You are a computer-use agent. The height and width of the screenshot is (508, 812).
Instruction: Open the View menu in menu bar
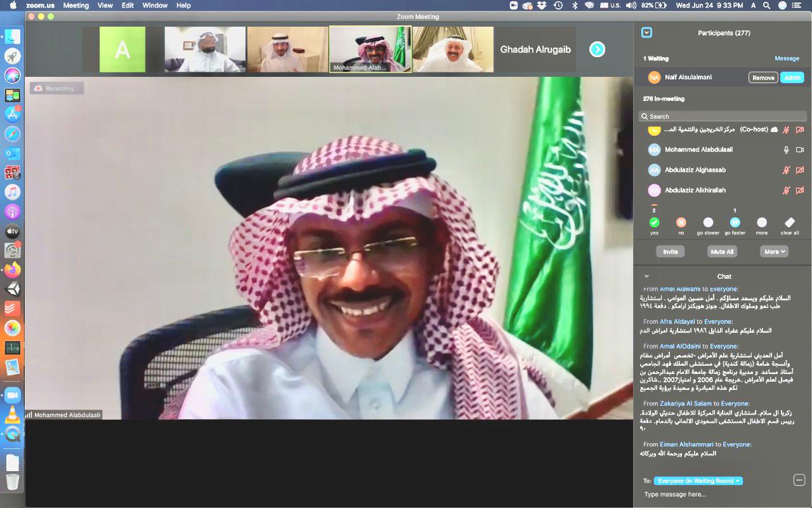(x=105, y=5)
